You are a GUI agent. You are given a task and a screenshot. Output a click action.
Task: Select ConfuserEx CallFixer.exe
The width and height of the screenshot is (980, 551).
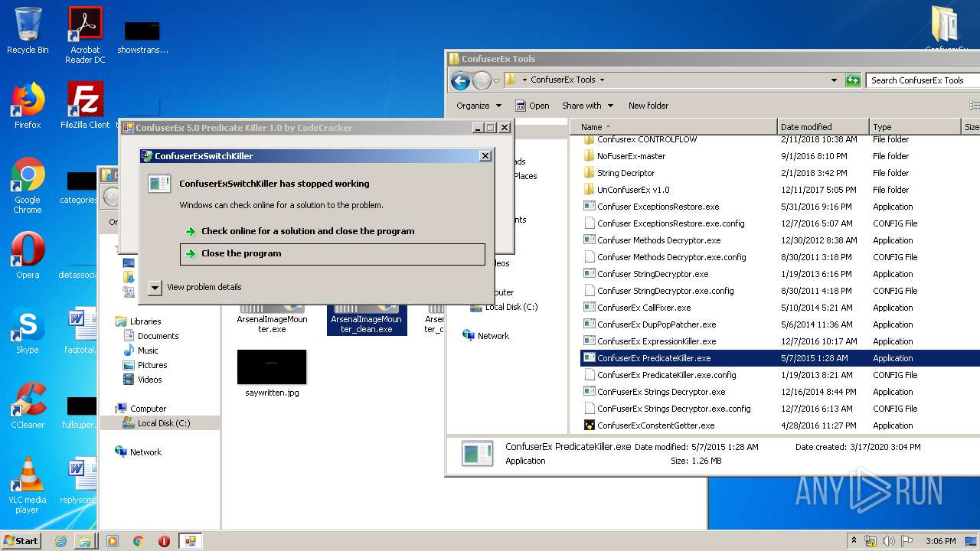[636, 308]
